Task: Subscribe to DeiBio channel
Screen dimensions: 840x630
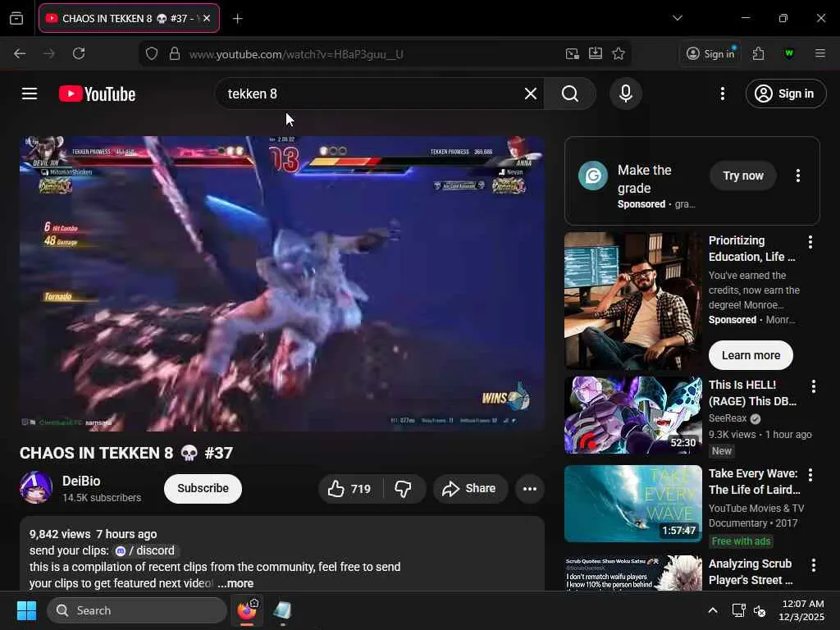Action: [x=203, y=489]
